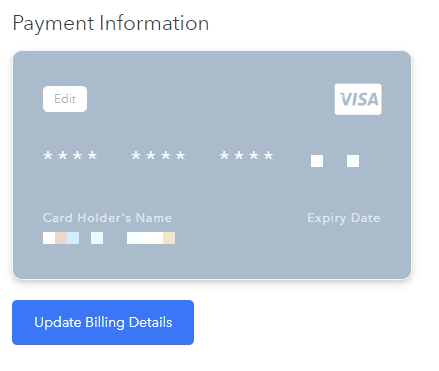Click the Card Holder's Name label
Screen dimensions: 439x371
pyautogui.click(x=107, y=218)
